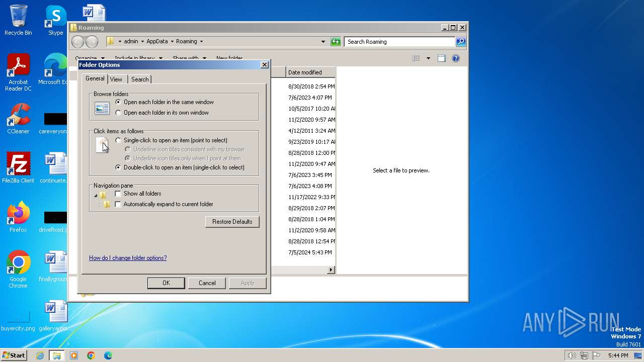
Task: Expand the AppData breadcrumb arrow
Action: tap(172, 42)
